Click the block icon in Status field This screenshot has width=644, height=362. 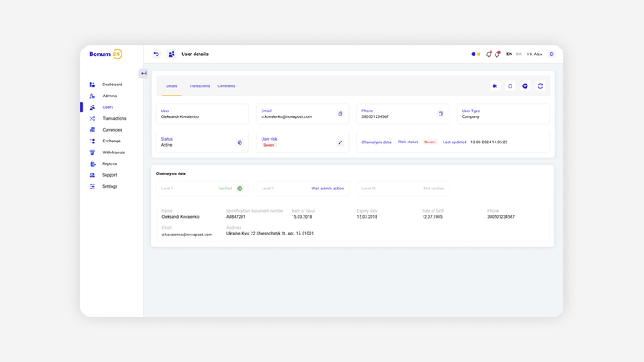pyautogui.click(x=240, y=142)
